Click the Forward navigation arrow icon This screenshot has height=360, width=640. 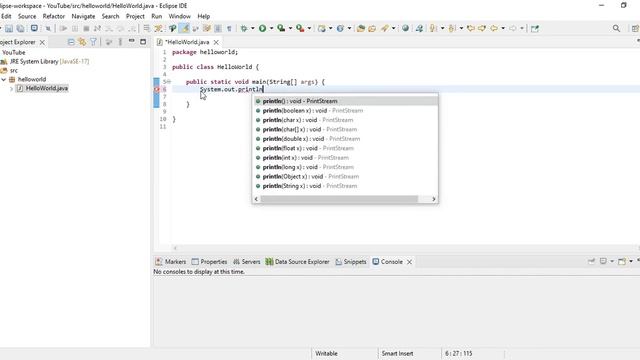click(513, 28)
